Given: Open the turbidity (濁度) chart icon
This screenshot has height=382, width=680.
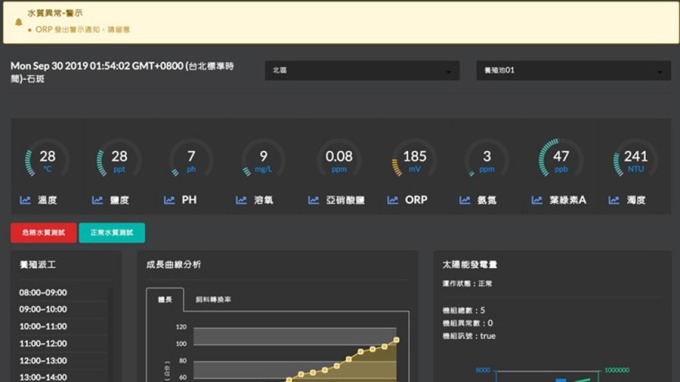Looking at the screenshot, I should (614, 200).
